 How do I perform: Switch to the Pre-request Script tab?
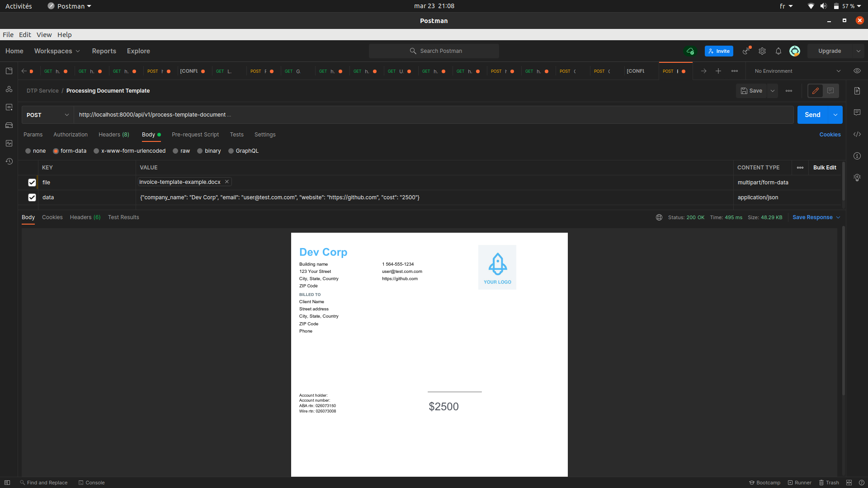[195, 135]
